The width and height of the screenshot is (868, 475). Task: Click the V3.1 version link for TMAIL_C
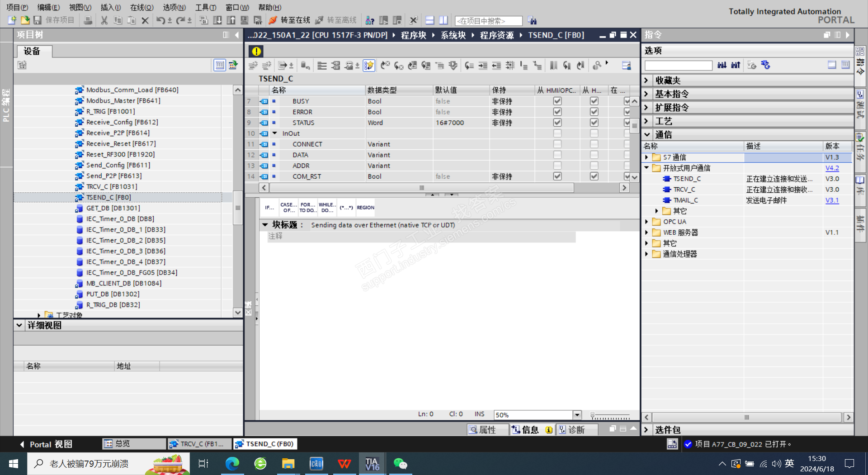[x=832, y=200]
